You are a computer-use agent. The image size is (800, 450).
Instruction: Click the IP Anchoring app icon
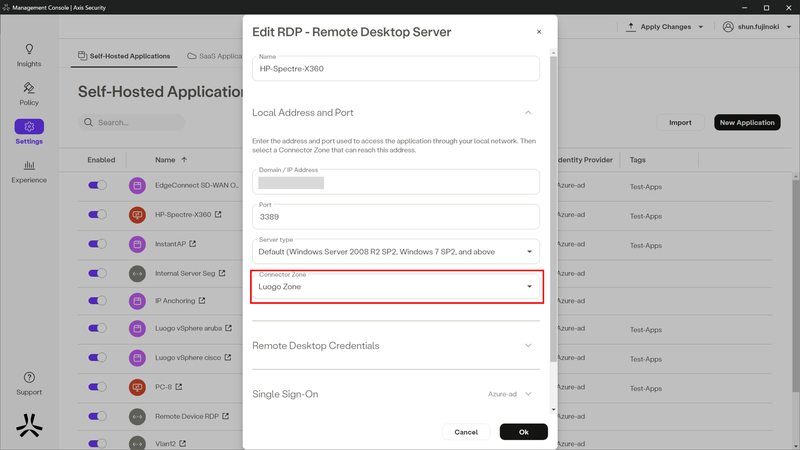coord(137,301)
